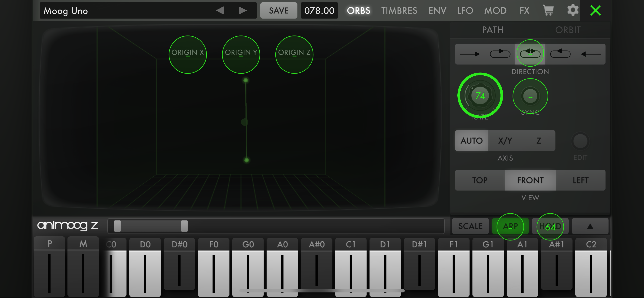The height and width of the screenshot is (298, 644).
Task: Select the forward loop direction icon
Action: coord(500,54)
